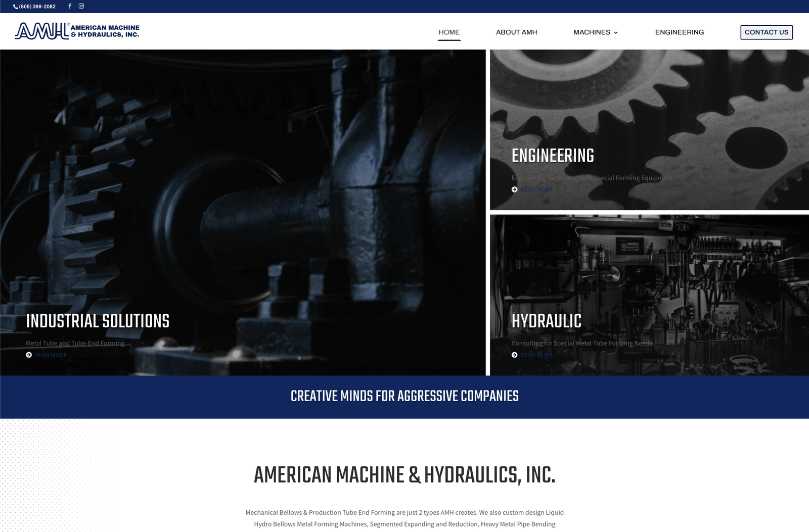
Task: Go to the Home menu item
Action: [449, 32]
